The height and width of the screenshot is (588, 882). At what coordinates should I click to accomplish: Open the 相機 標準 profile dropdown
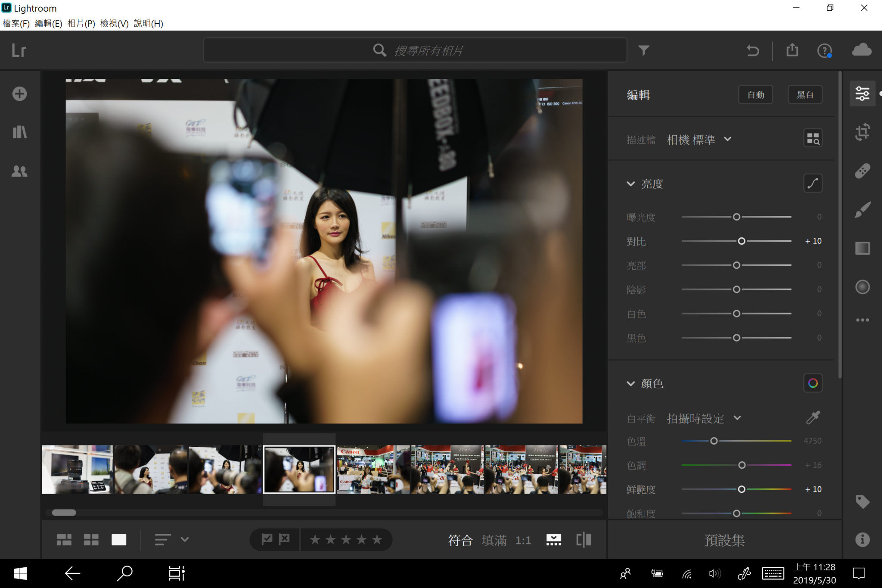(699, 139)
